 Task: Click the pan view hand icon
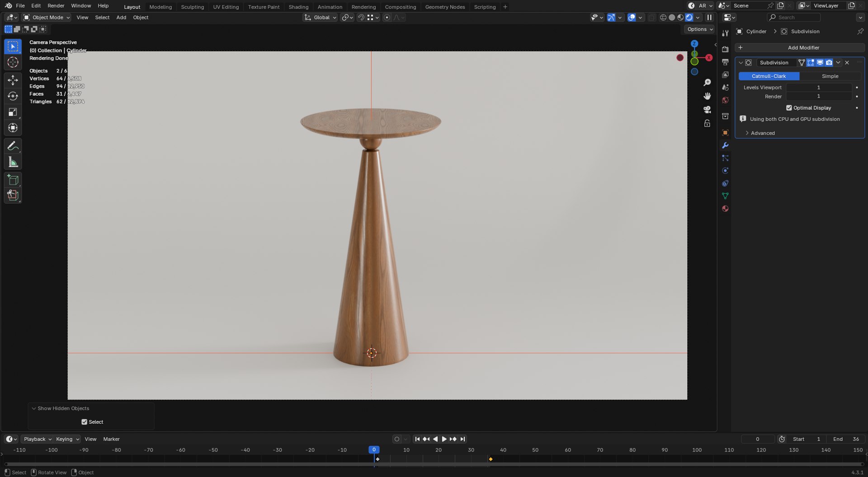(x=707, y=96)
